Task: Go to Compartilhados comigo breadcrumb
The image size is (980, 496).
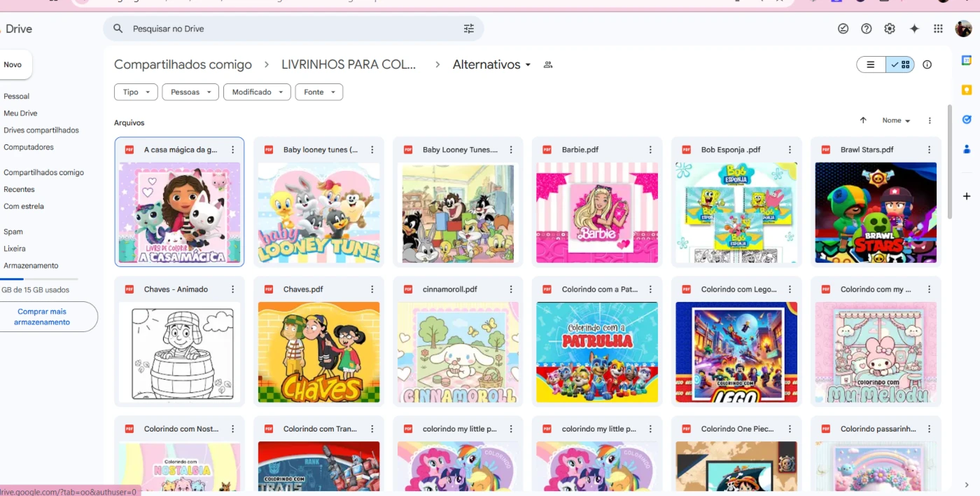Action: click(183, 64)
